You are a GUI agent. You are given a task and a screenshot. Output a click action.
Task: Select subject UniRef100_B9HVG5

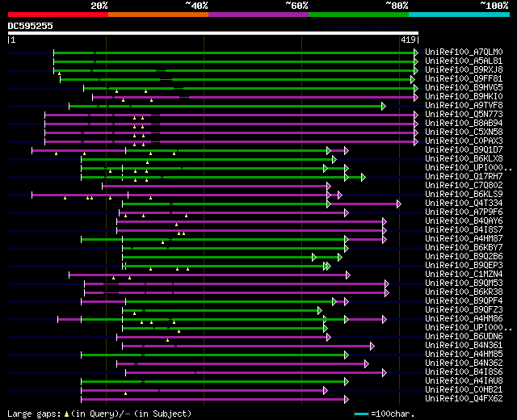pos(464,88)
